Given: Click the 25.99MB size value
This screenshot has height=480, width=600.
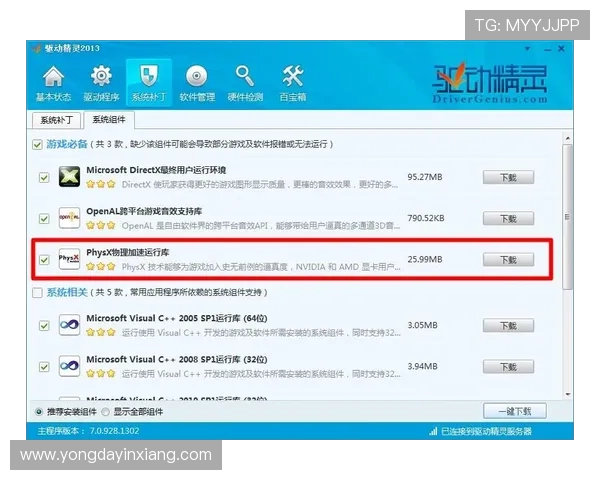Looking at the screenshot, I should click(425, 260).
